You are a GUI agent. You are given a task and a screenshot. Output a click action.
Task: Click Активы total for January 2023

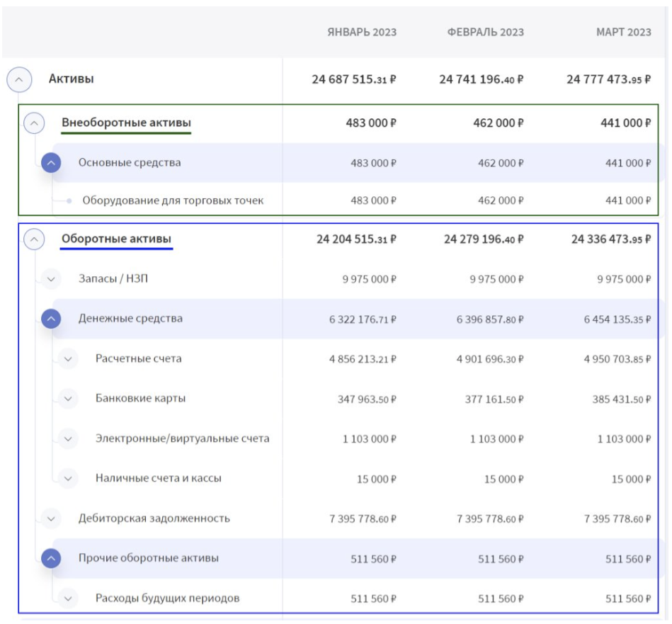(353, 79)
